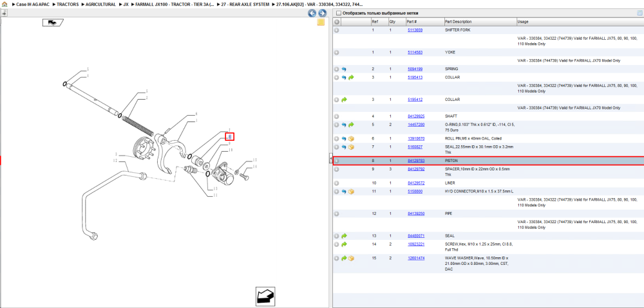Open part number link 5158800
644x308 pixels.
click(415, 192)
